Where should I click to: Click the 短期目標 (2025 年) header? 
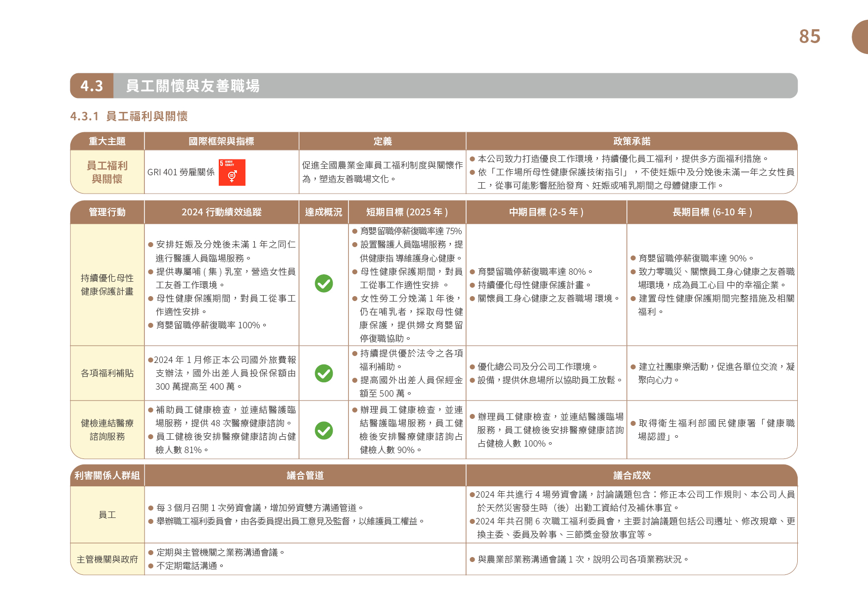(407, 212)
